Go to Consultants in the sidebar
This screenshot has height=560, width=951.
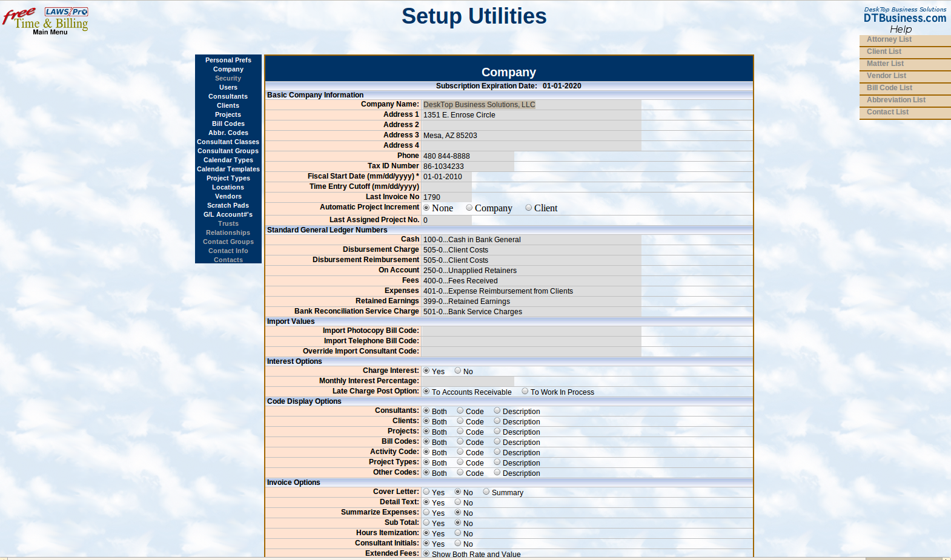pyautogui.click(x=228, y=96)
